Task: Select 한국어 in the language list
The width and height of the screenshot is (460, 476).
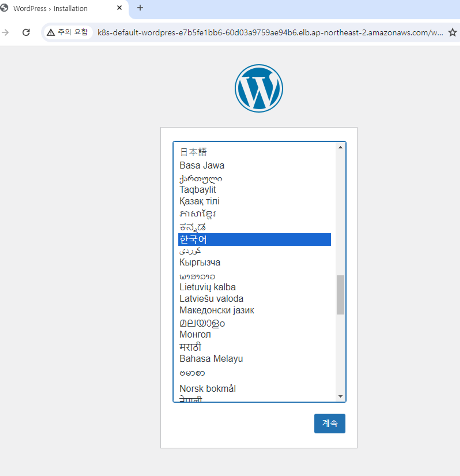Action: (255, 239)
